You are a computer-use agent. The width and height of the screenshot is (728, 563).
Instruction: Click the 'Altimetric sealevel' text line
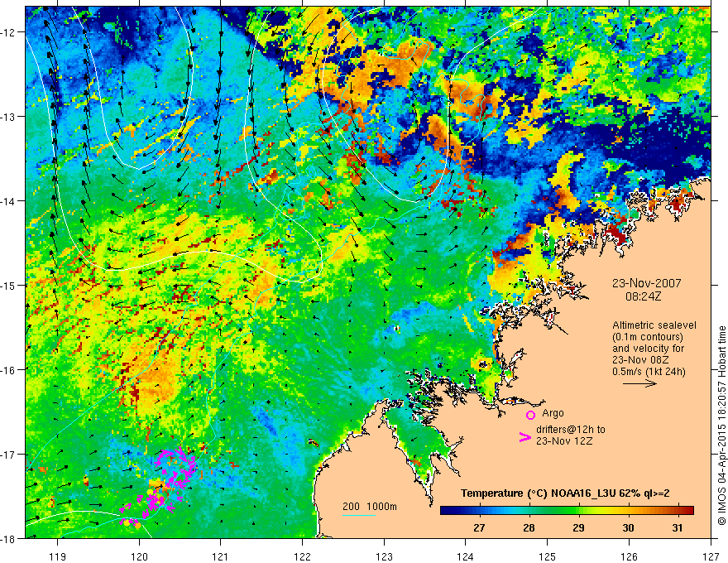pyautogui.click(x=654, y=325)
